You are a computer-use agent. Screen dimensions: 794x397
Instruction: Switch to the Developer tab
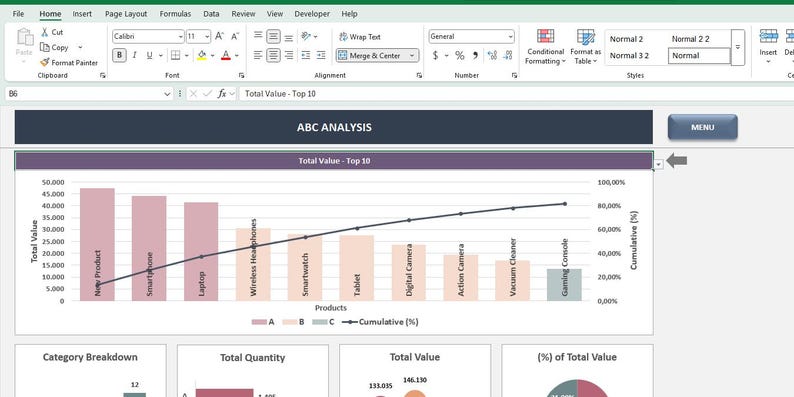[312, 14]
